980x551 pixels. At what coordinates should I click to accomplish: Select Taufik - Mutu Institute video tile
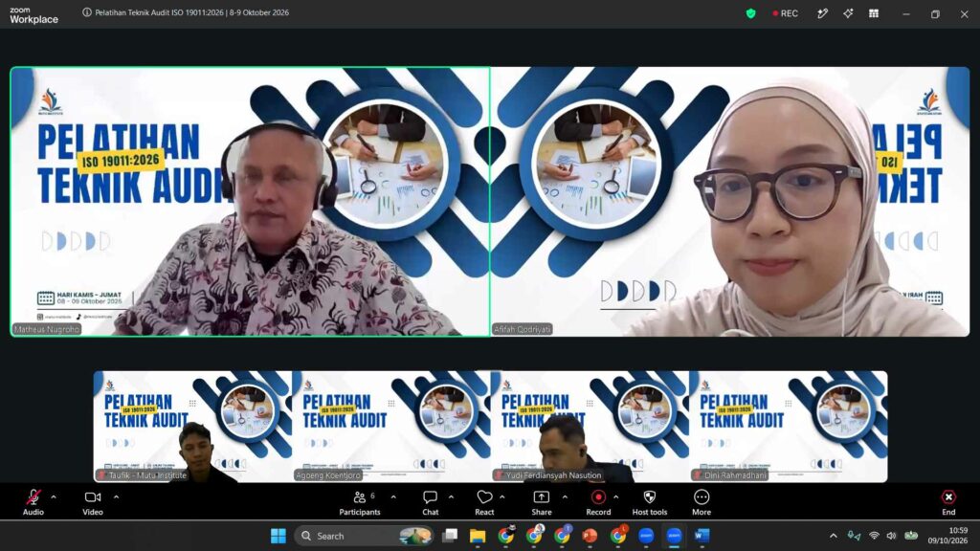pyautogui.click(x=192, y=427)
